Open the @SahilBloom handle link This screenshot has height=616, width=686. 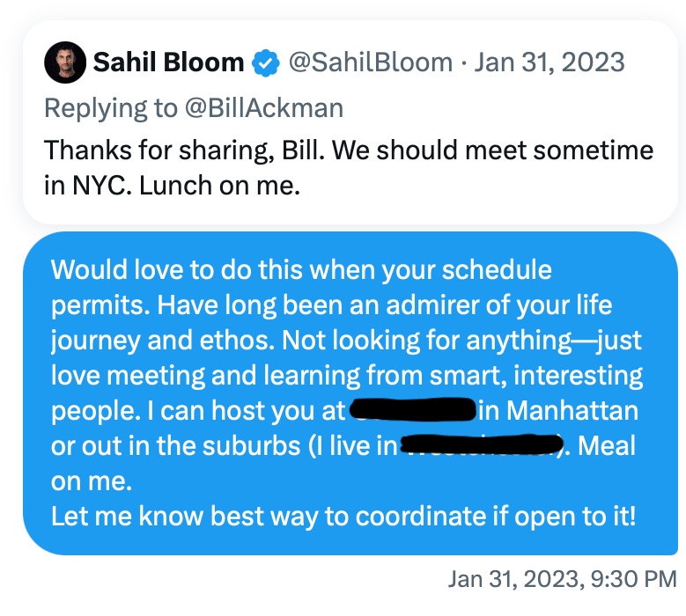[x=370, y=62]
